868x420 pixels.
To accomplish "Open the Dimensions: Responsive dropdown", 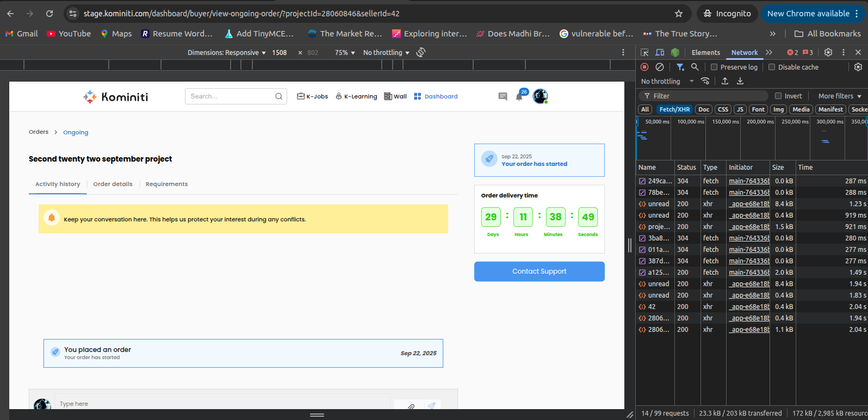I will [226, 53].
